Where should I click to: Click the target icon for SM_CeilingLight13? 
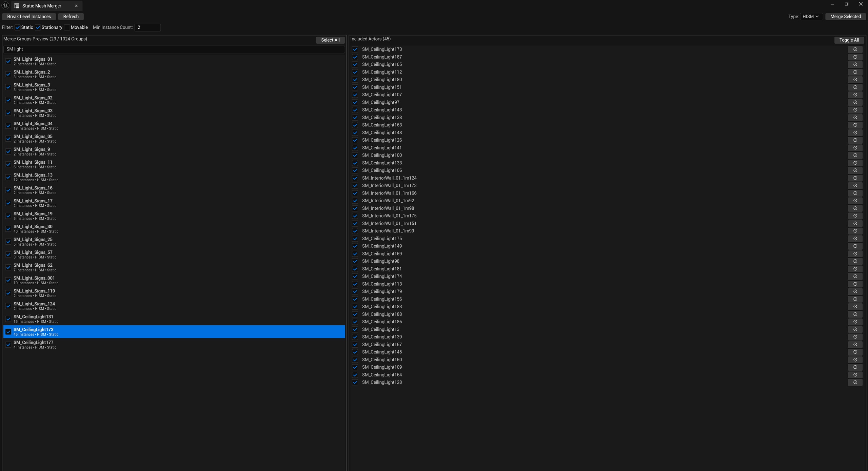click(x=855, y=329)
